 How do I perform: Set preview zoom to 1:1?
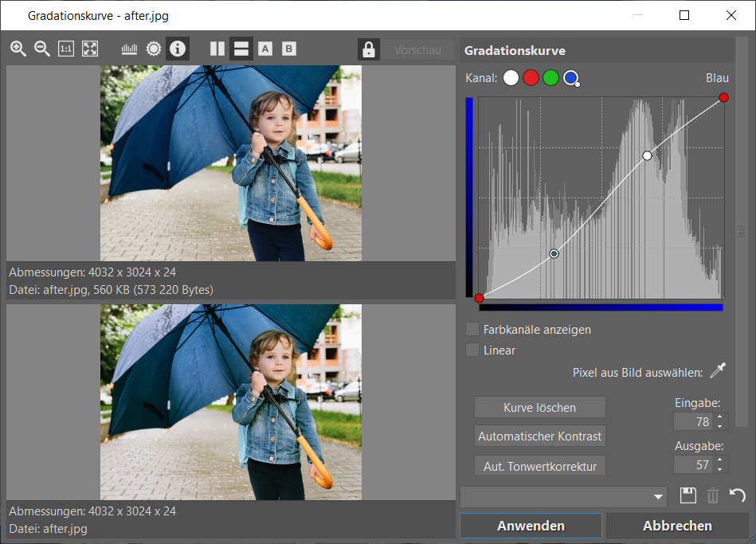[66, 49]
